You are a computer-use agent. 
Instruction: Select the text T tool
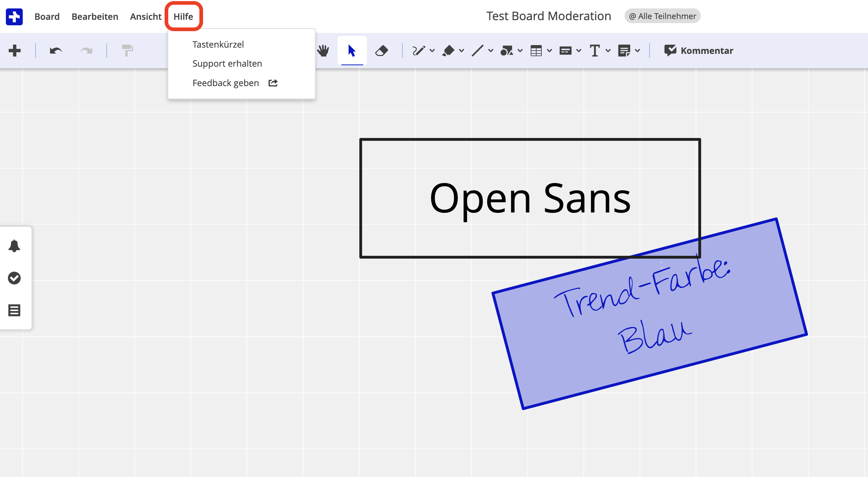tap(595, 51)
